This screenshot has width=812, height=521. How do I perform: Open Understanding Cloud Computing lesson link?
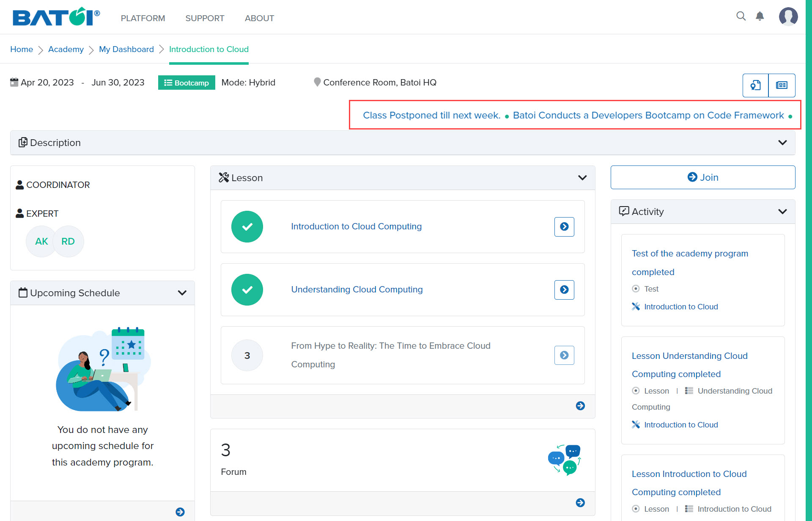coord(357,289)
